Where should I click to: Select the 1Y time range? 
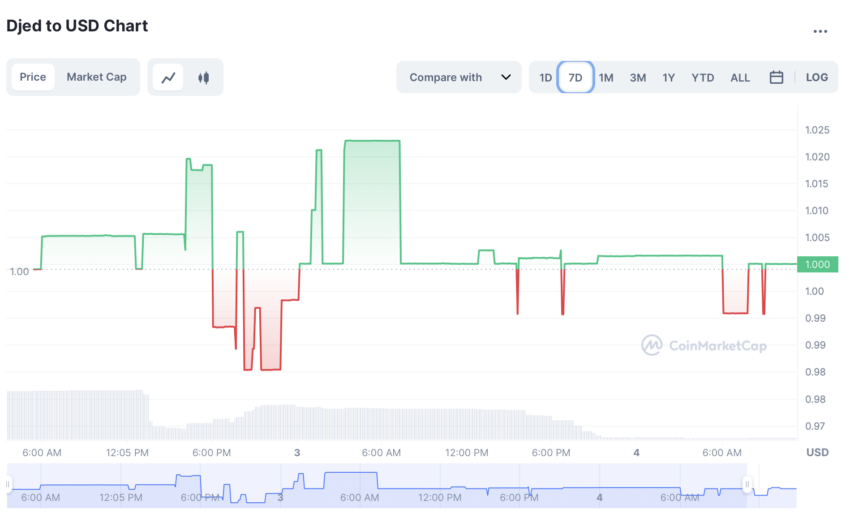pos(668,77)
